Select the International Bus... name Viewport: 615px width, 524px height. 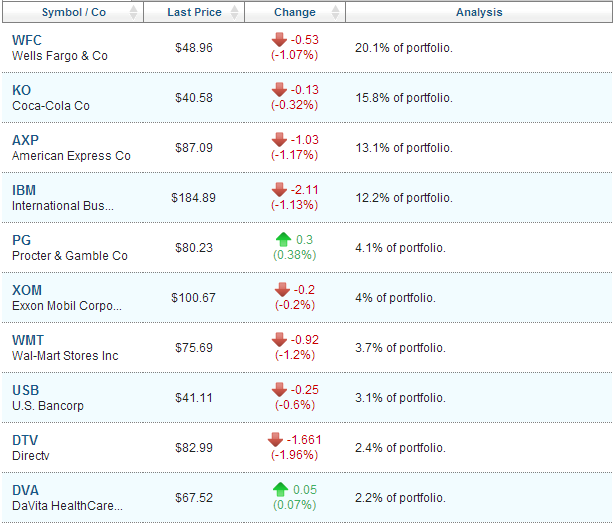(x=63, y=206)
